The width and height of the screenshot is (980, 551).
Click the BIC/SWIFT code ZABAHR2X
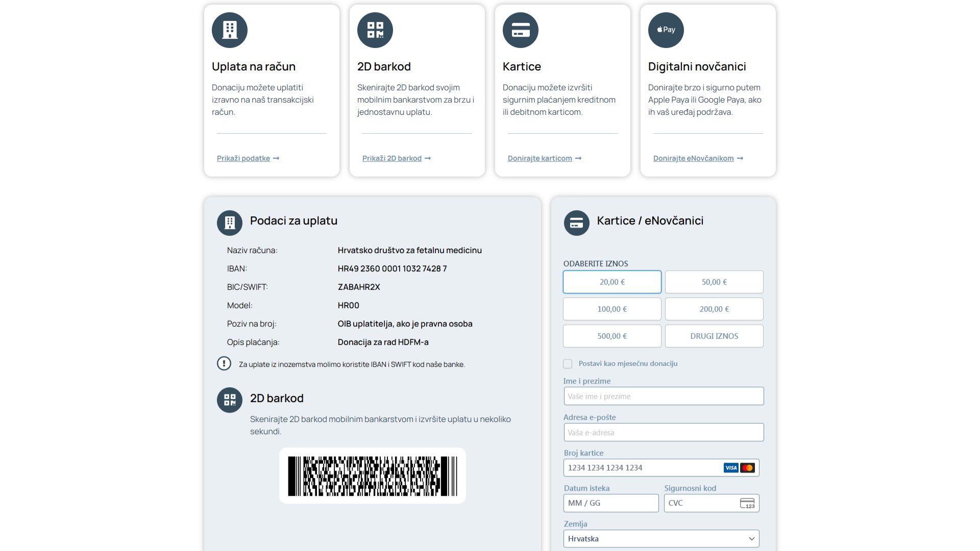pyautogui.click(x=359, y=287)
